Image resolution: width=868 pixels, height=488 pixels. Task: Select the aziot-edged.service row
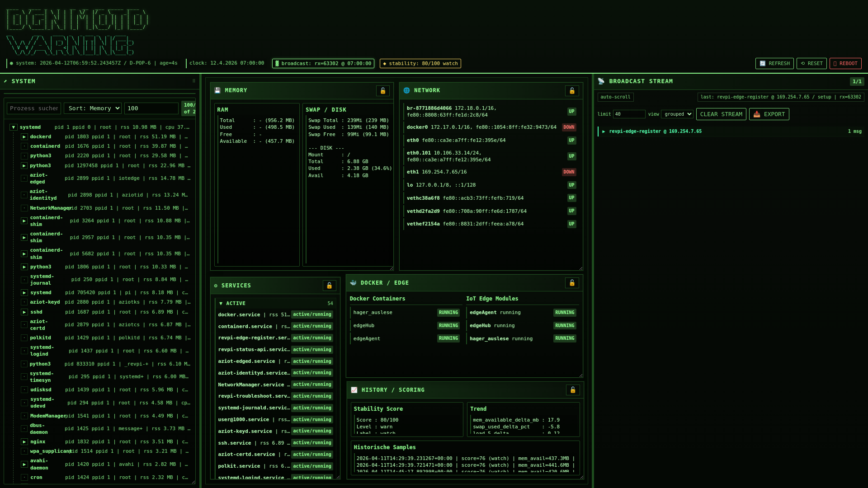[275, 361]
